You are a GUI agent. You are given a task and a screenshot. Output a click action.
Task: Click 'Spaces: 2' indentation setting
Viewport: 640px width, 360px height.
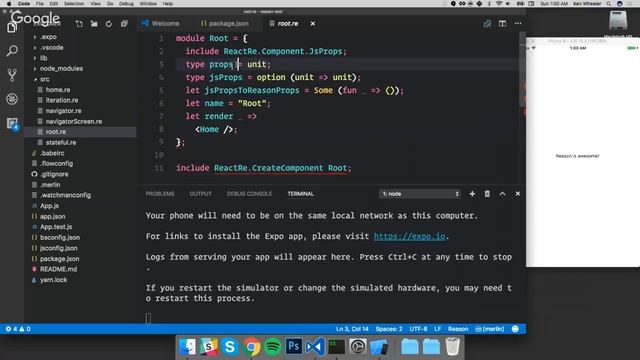(x=389, y=329)
